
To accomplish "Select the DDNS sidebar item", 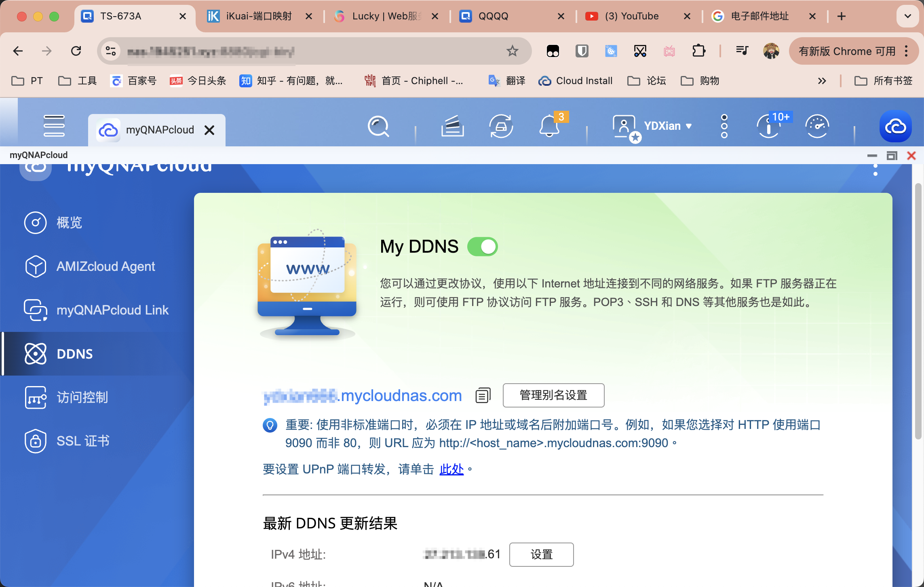I will tap(97, 354).
